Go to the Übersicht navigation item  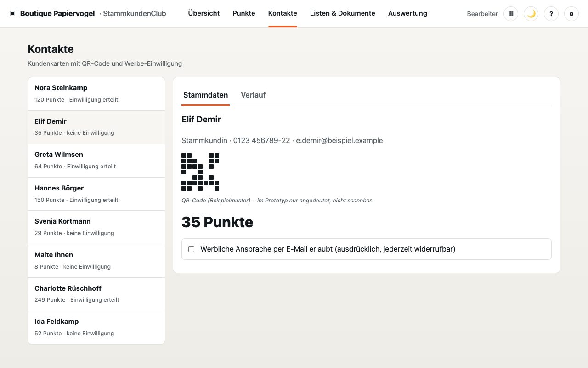coord(204,13)
